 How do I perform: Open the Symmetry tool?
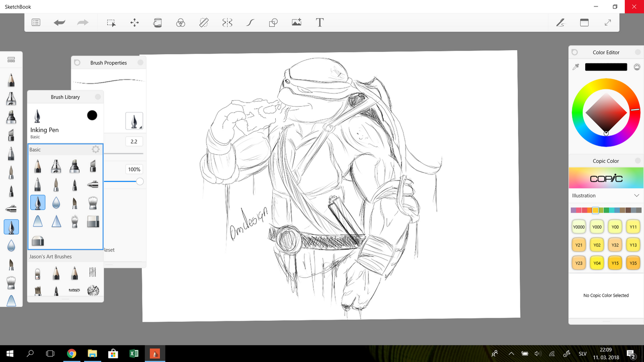[227, 23]
